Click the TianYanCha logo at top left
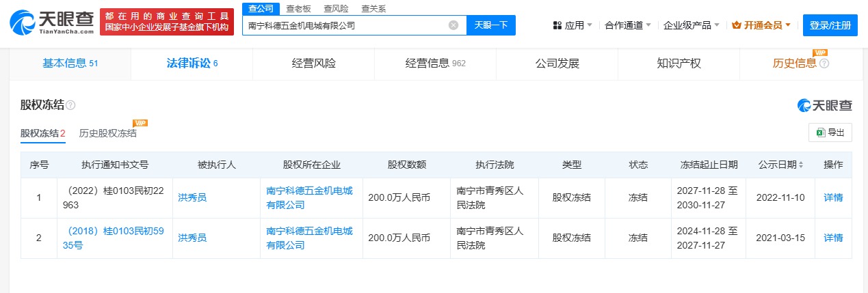Image resolution: width=868 pixels, height=293 pixels. tap(53, 23)
